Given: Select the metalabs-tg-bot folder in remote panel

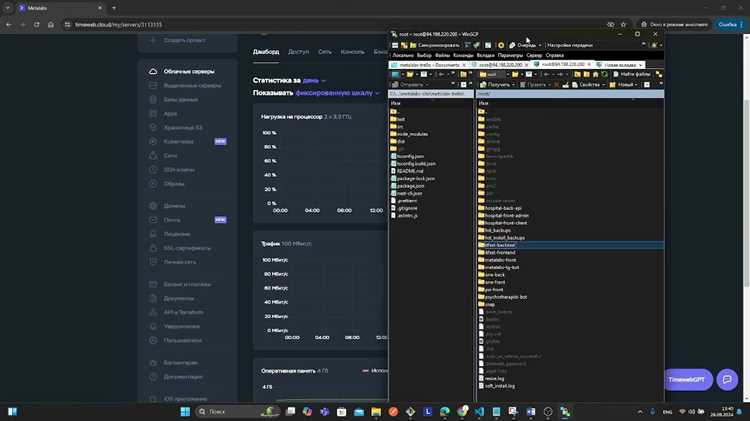Looking at the screenshot, I should point(498,267).
